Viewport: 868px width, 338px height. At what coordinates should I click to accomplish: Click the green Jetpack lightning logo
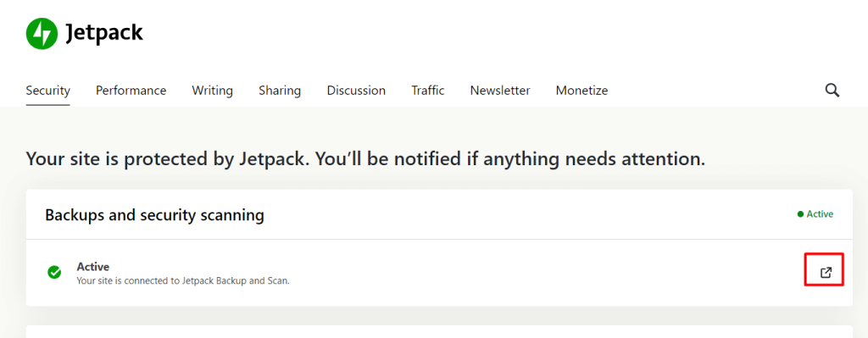42,33
